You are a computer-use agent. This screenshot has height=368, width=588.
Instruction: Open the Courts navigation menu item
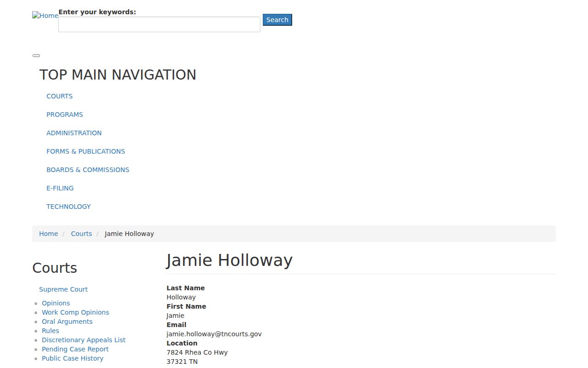[x=59, y=96]
